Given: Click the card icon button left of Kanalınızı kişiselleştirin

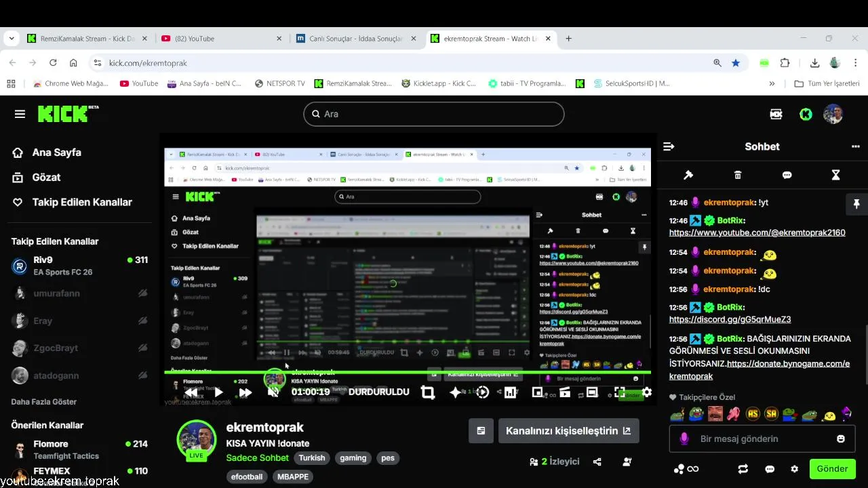Looking at the screenshot, I should tap(481, 430).
